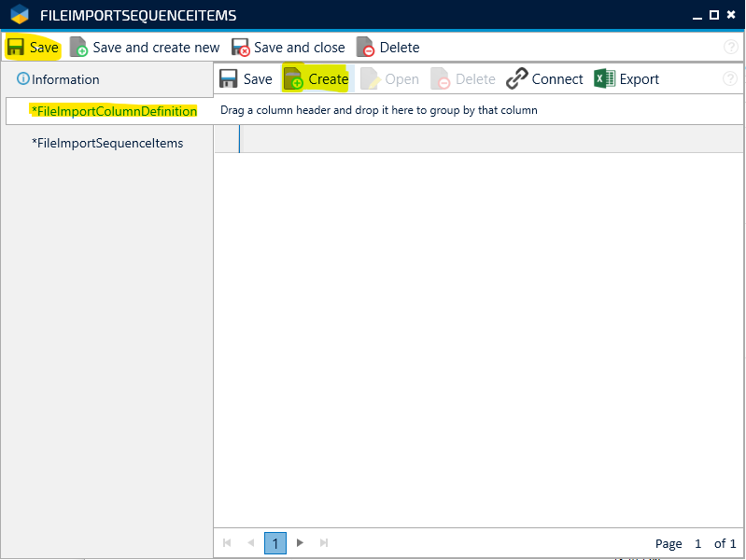Select page 1 in the pager
746x560 pixels.
pyautogui.click(x=275, y=542)
